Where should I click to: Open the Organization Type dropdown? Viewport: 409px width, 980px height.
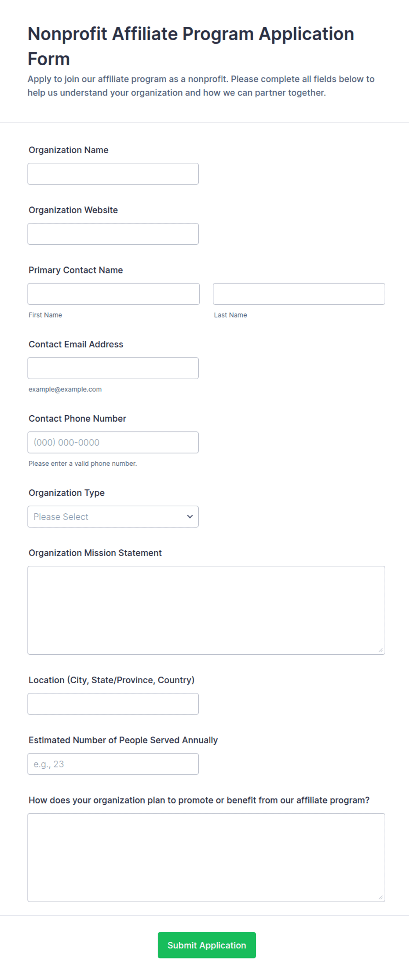click(113, 516)
